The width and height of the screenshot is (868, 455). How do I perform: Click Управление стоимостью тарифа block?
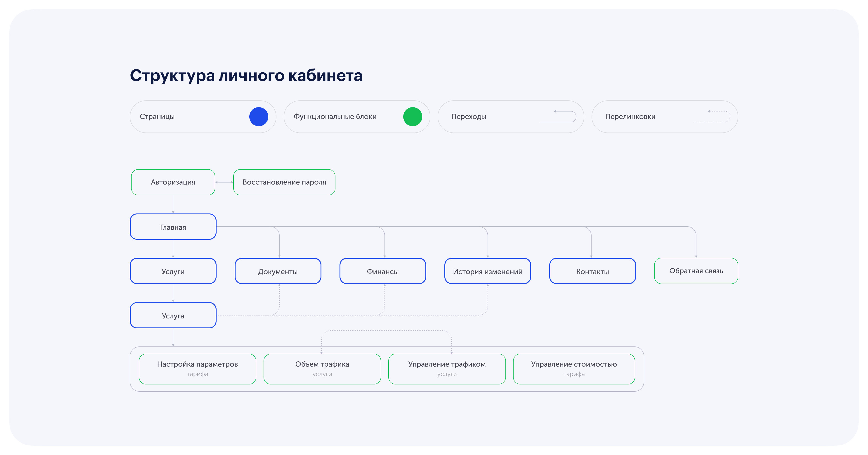(573, 369)
